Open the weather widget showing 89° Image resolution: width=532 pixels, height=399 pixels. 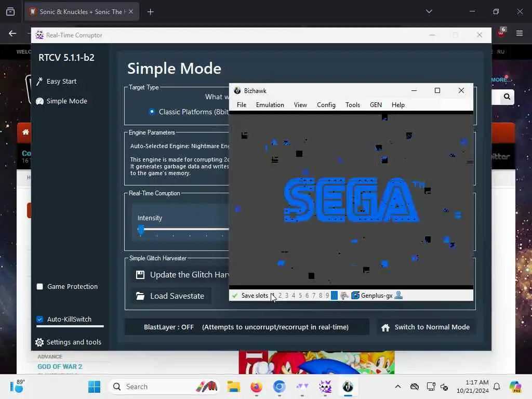(17, 386)
